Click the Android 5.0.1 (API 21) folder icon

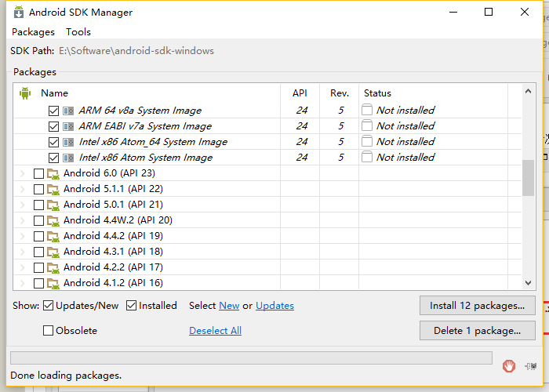[x=53, y=205]
